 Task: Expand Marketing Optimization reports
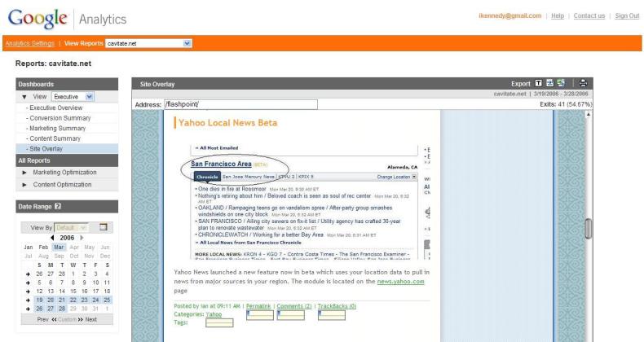(24, 173)
